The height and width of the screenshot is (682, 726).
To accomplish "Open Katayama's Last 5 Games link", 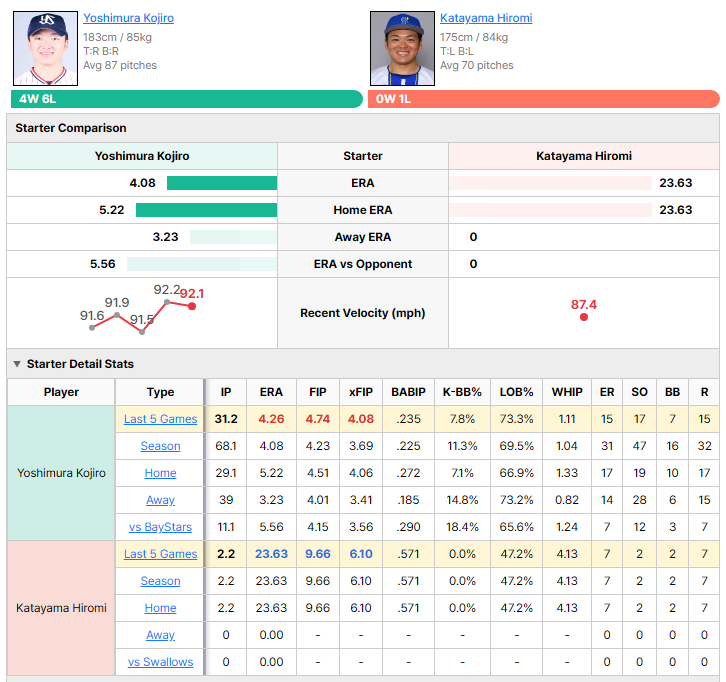I will click(160, 554).
